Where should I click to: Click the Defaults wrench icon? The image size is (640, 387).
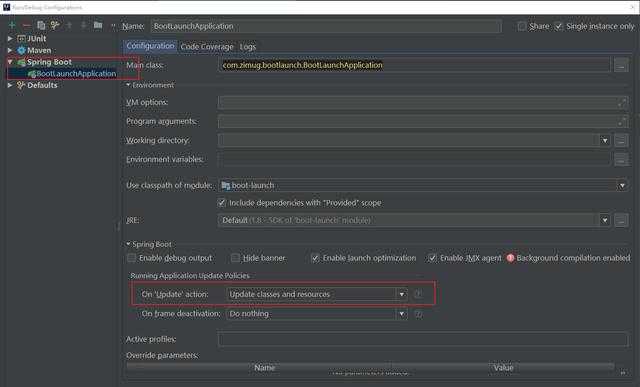21,85
